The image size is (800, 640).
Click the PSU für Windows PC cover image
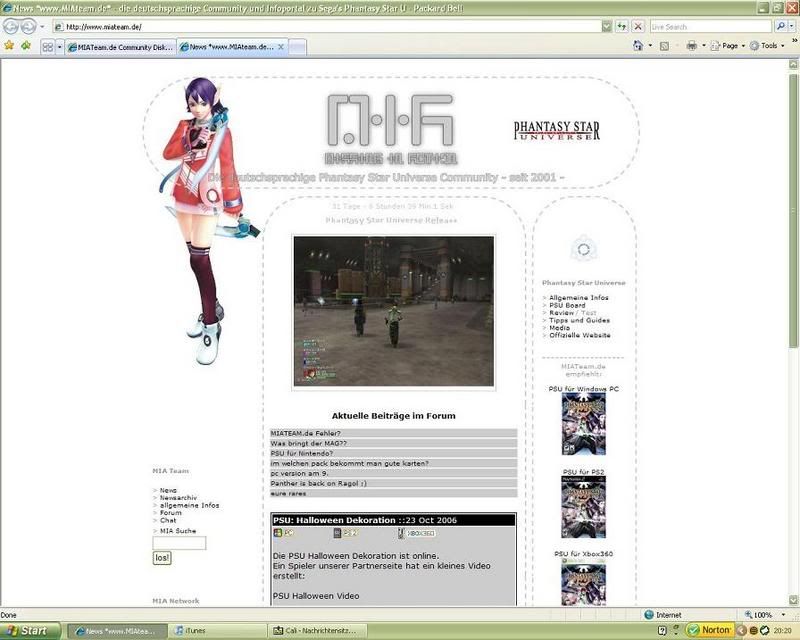pos(584,424)
